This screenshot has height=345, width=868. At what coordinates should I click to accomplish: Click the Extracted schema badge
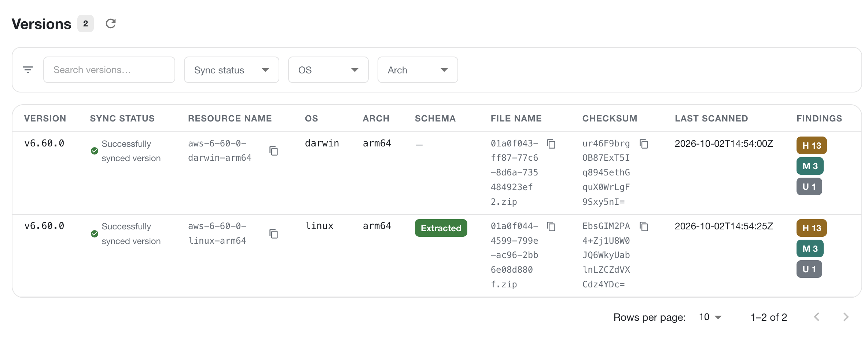coord(441,228)
